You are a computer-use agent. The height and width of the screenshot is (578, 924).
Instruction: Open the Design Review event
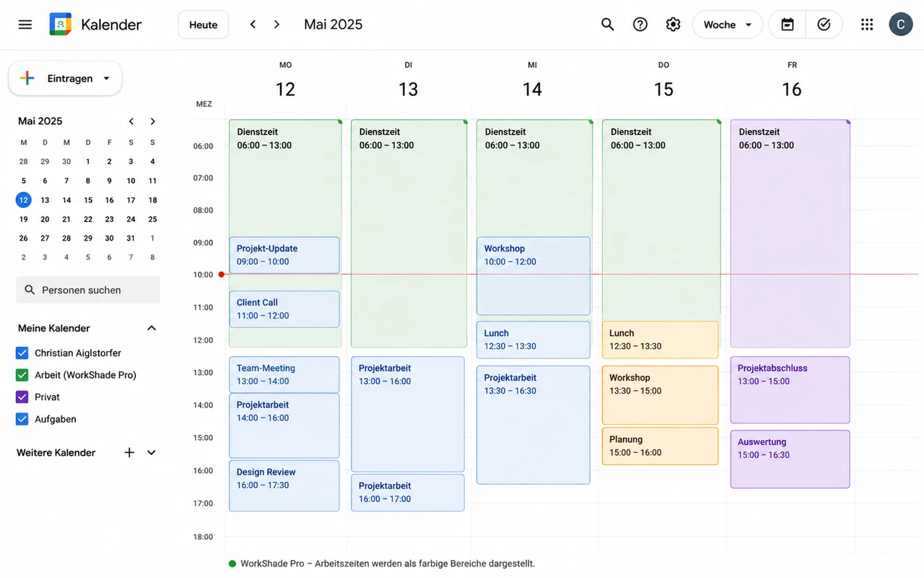pyautogui.click(x=284, y=486)
